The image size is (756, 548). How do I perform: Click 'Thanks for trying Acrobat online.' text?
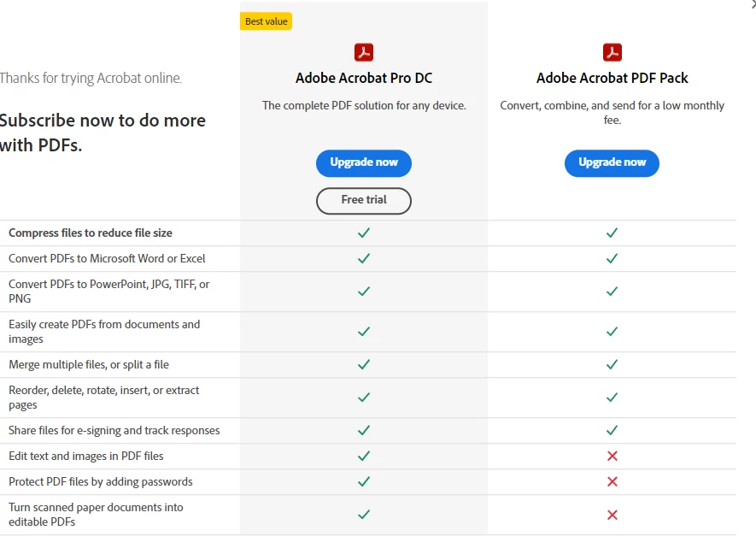click(x=91, y=78)
